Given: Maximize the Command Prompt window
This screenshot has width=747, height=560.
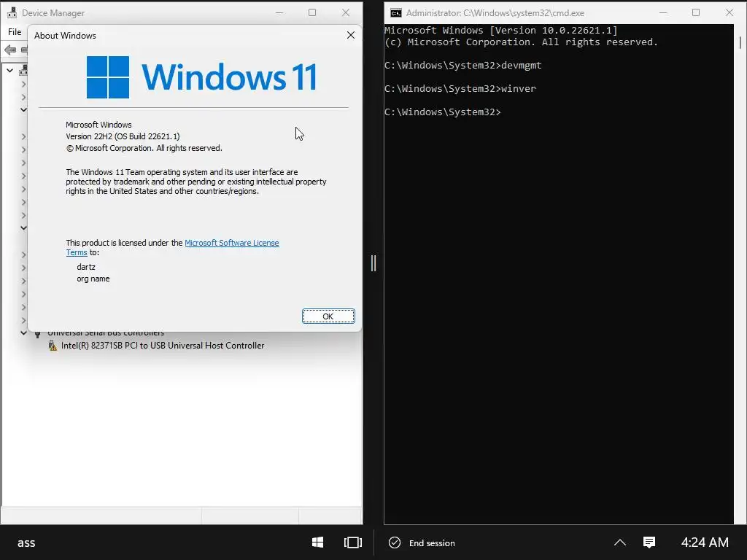Looking at the screenshot, I should coord(696,12).
